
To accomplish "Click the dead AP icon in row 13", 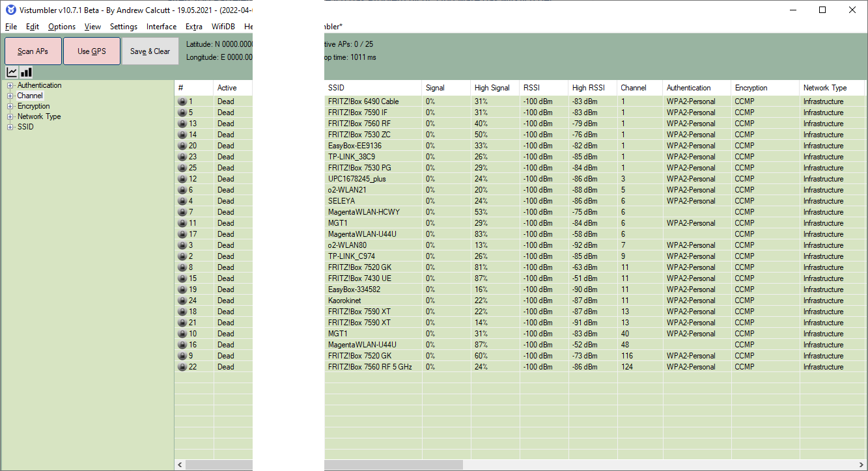I will (x=182, y=124).
